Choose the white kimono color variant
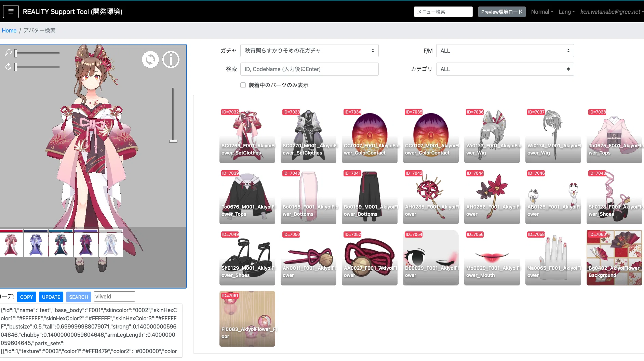The height and width of the screenshot is (361, 644). click(111, 244)
